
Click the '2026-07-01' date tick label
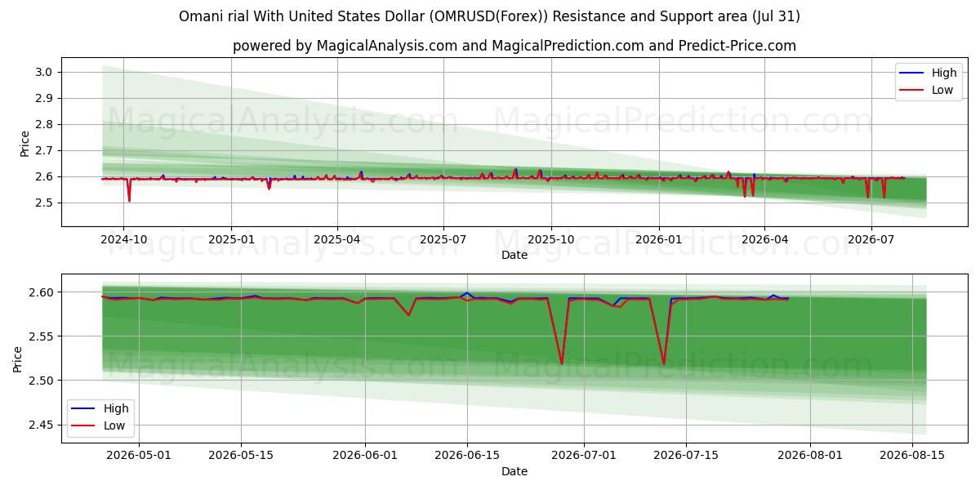tap(586, 457)
